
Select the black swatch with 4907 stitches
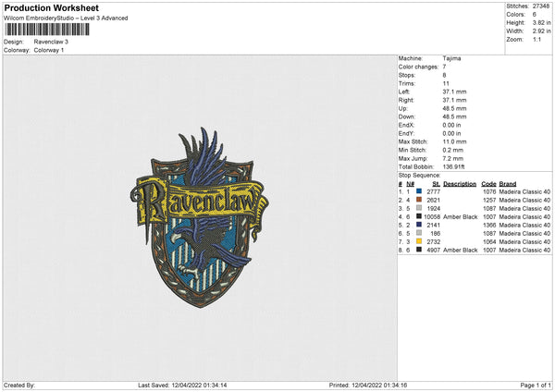tap(419, 250)
